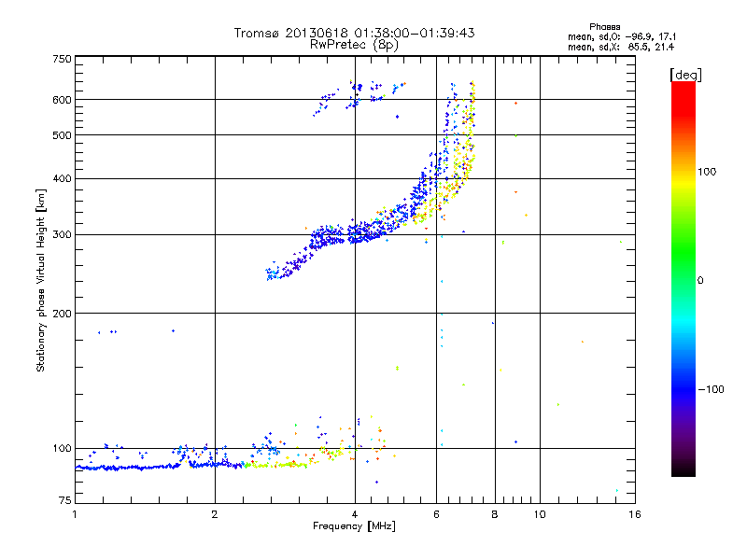Click the '1' frequency tick label

click(75, 514)
